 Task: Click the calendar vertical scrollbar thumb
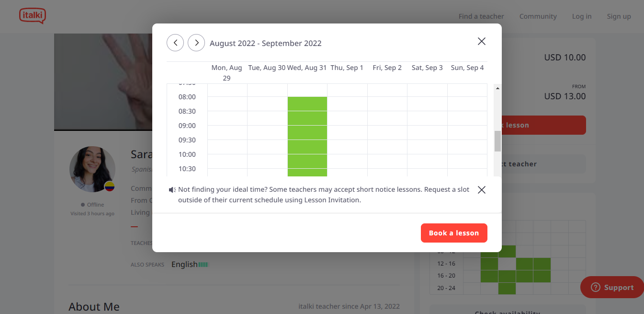[x=497, y=141]
